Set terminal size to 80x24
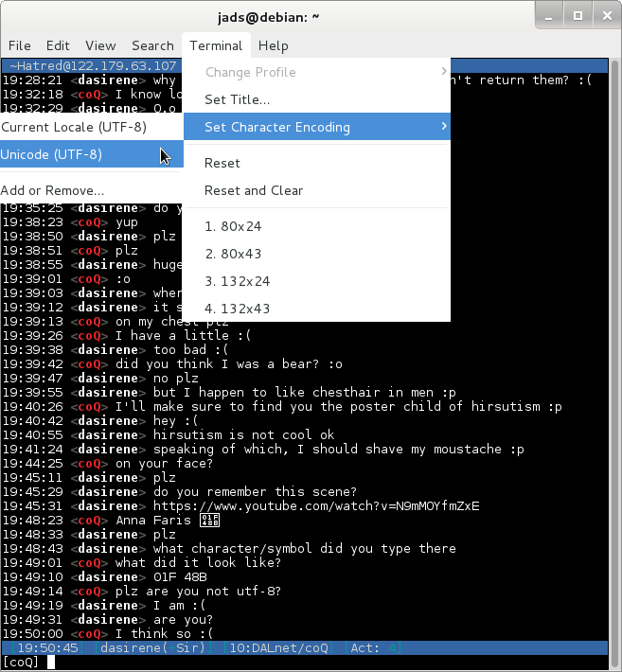This screenshot has height=672, width=622. pos(317,226)
